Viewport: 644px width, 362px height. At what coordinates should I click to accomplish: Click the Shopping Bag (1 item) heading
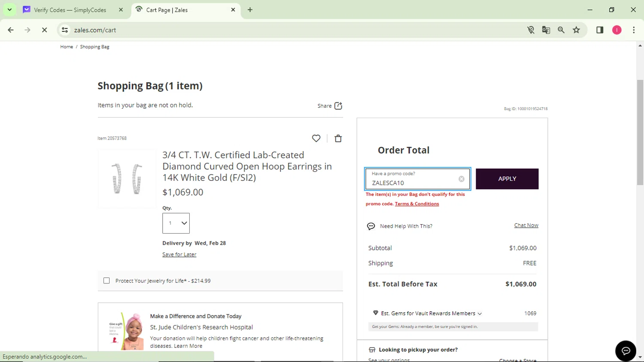pos(150,86)
